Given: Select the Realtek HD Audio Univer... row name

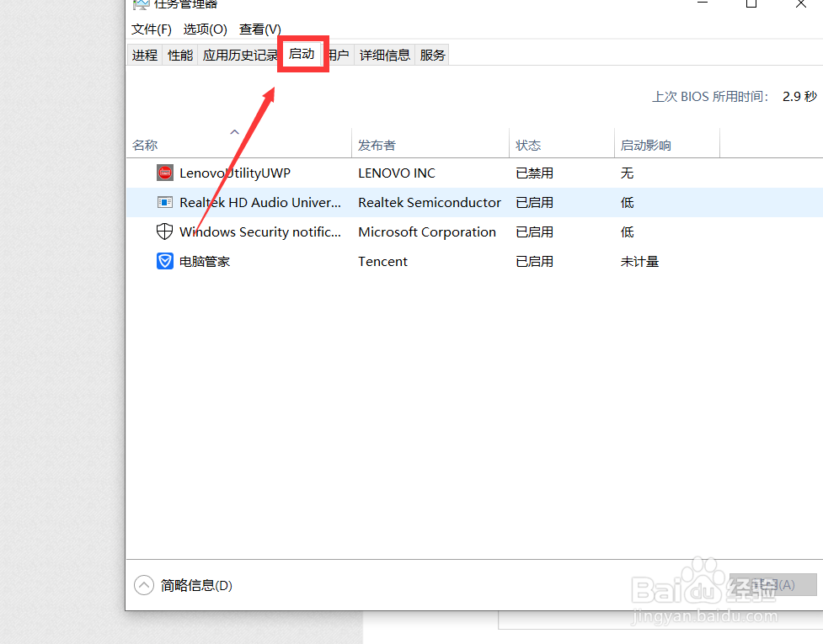Looking at the screenshot, I should point(259,202).
